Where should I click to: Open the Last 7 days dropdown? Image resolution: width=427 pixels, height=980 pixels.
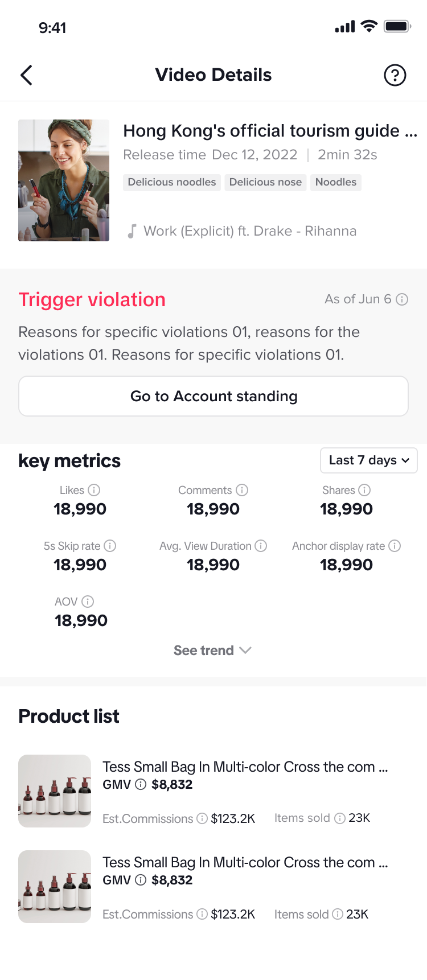pos(369,460)
